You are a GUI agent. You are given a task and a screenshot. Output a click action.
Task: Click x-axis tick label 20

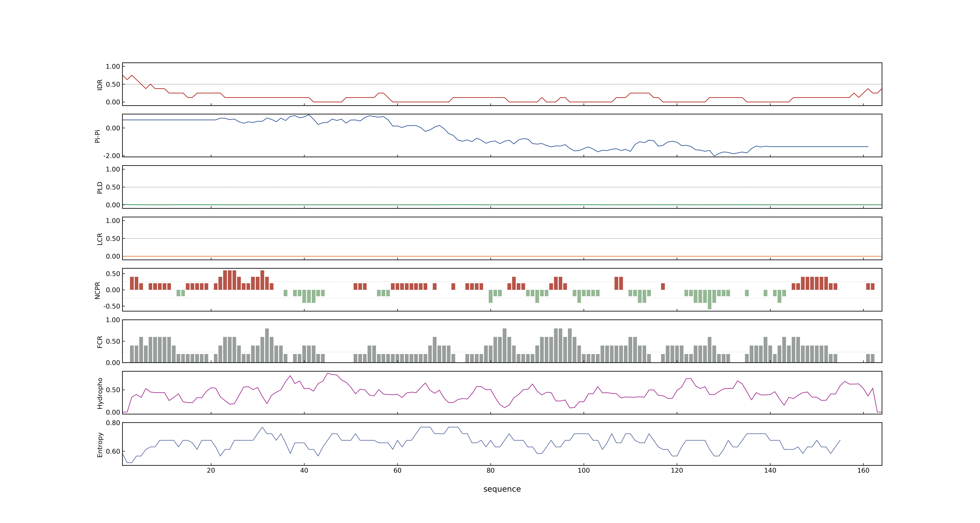coord(211,470)
